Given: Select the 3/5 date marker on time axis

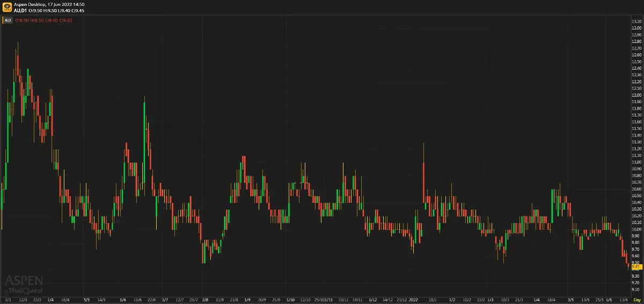Looking at the screenshot, I should [x=571, y=299].
